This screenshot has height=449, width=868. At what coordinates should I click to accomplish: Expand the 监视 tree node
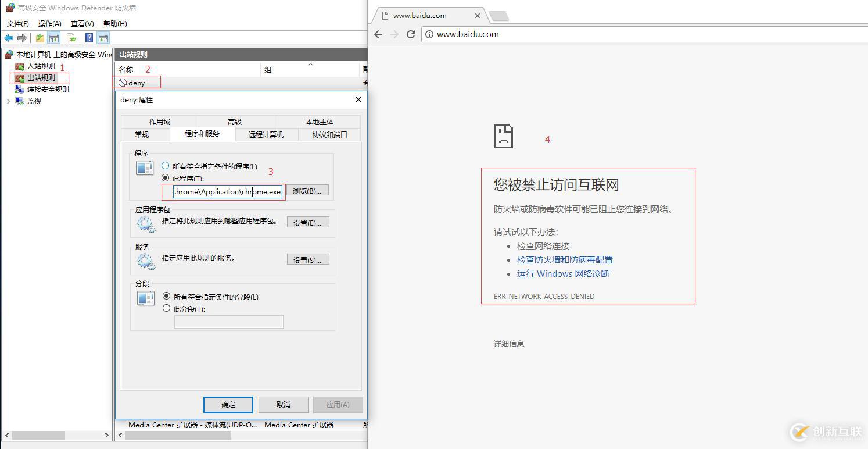8,101
